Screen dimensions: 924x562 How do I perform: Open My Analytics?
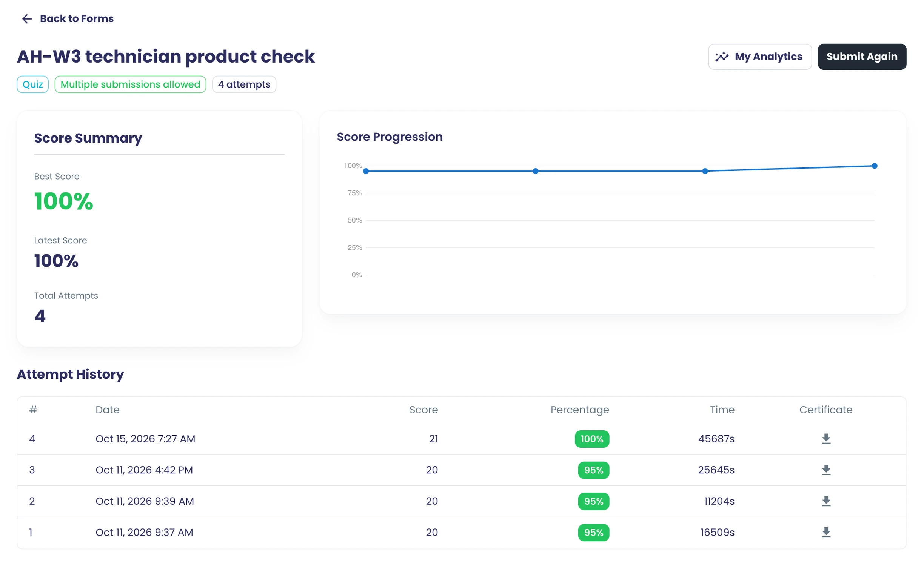tap(759, 57)
